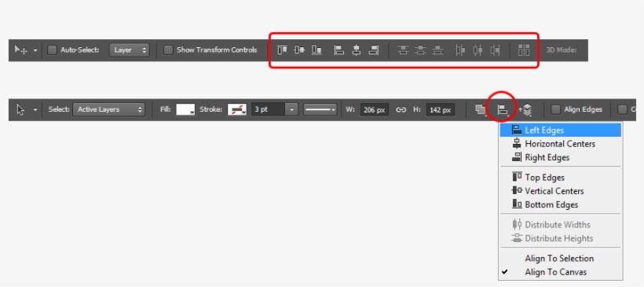Click Distribute Horizontal Centers icon in Move options bar
Screen dimensions: 644x287
click(x=478, y=50)
